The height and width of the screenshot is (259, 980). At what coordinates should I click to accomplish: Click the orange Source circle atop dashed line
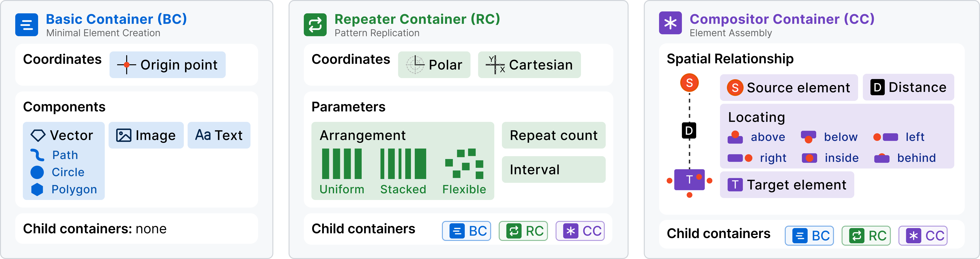click(689, 83)
